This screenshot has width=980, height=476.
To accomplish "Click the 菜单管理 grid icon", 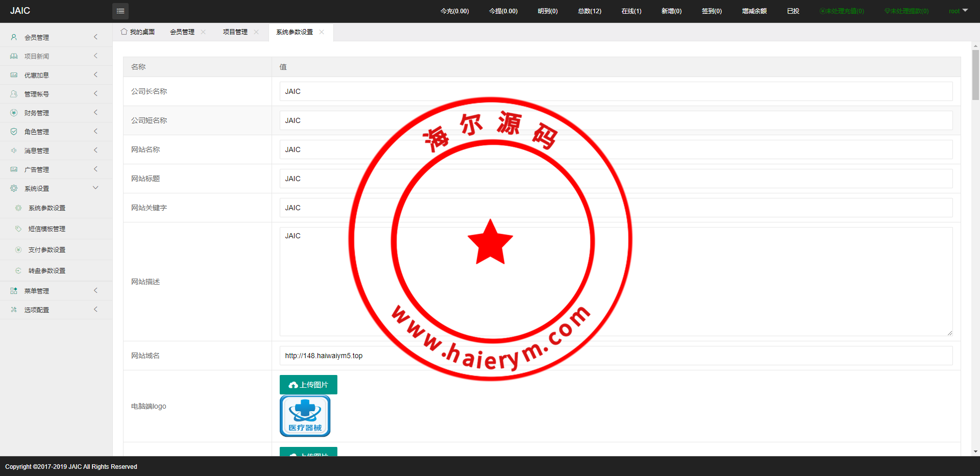I will click(14, 291).
